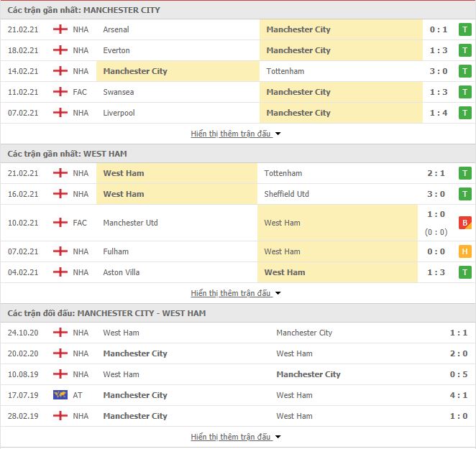Image resolution: width=476 pixels, height=449 pixels.
Task: Click England flag in Aston Villa row
Action: pyautogui.click(x=60, y=272)
